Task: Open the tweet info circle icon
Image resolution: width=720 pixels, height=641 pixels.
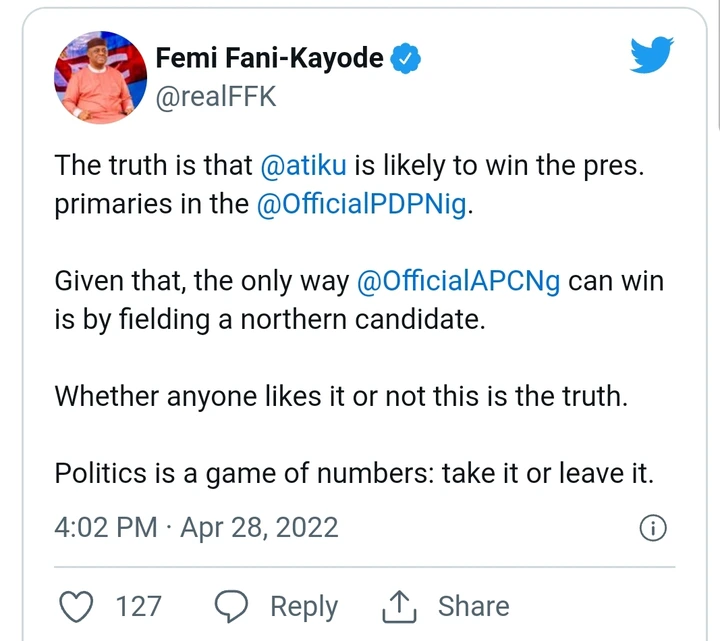Action: (x=652, y=528)
